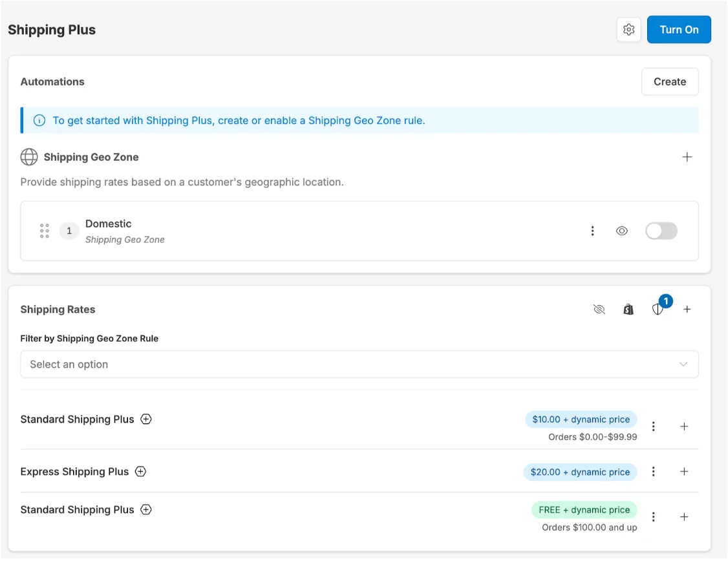
Task: Click the Shopify bag icon in Shipping Rates
Action: [x=628, y=310]
